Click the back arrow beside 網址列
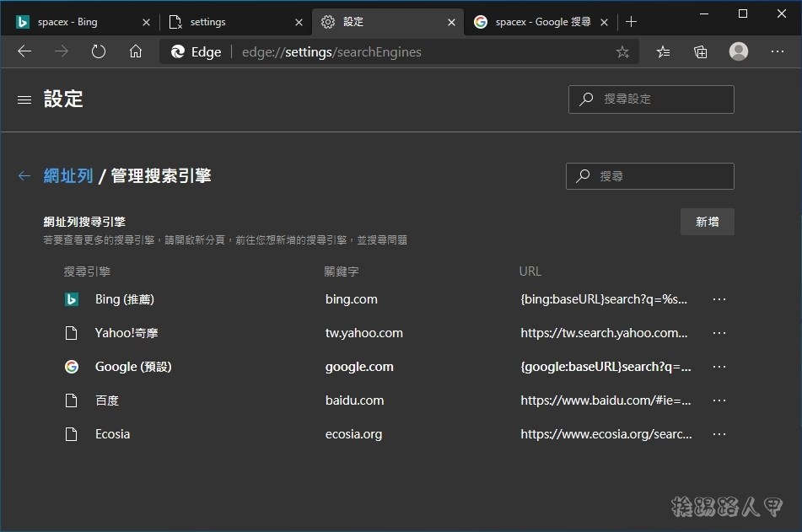 point(24,176)
